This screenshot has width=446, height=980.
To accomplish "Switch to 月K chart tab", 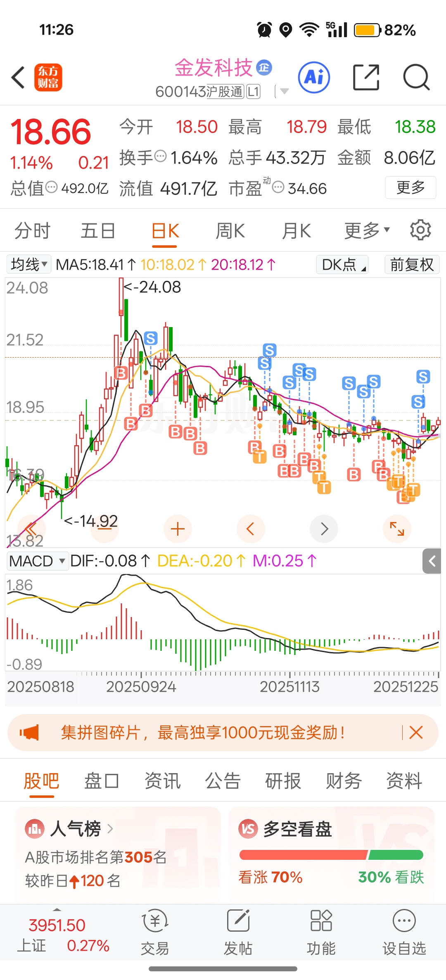I will pos(296,230).
